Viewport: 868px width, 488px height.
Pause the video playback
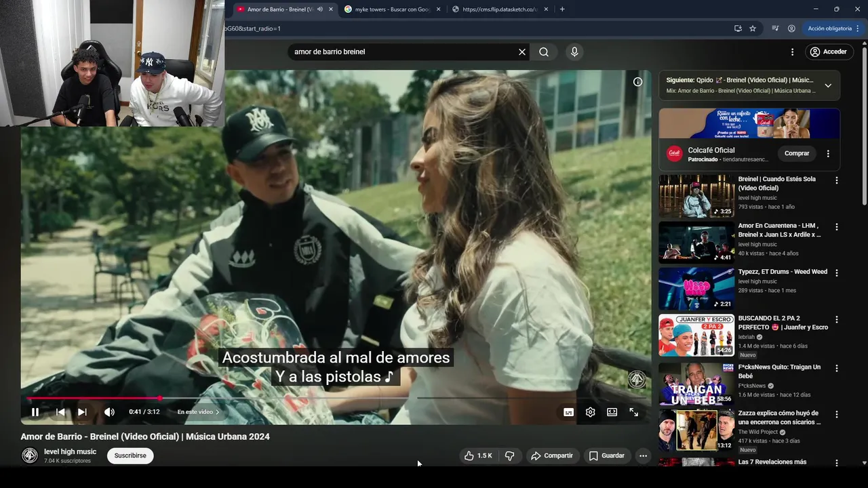click(x=35, y=412)
